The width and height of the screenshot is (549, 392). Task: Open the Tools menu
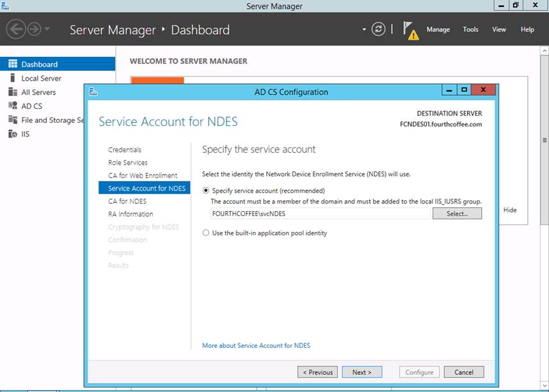470,29
